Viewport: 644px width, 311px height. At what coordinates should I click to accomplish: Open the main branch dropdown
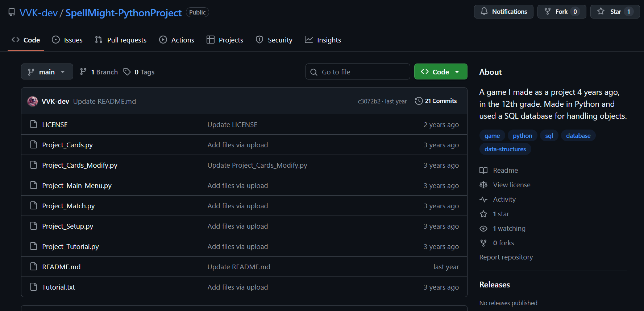[x=47, y=72]
